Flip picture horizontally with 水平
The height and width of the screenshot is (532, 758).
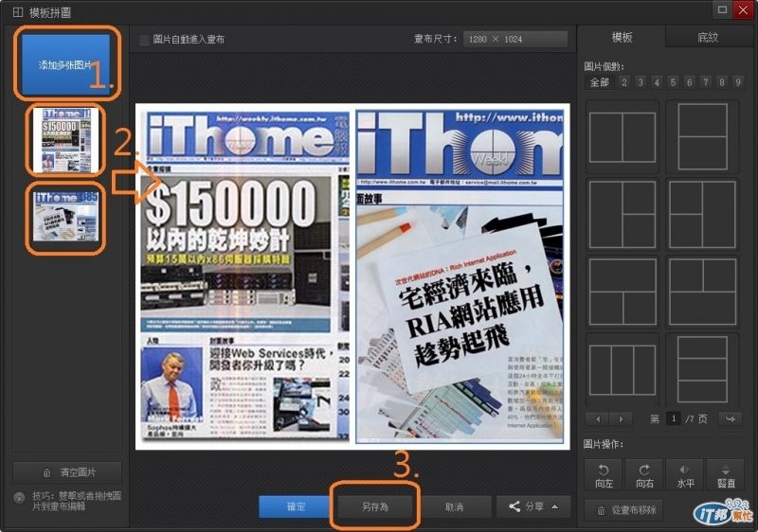685,475
